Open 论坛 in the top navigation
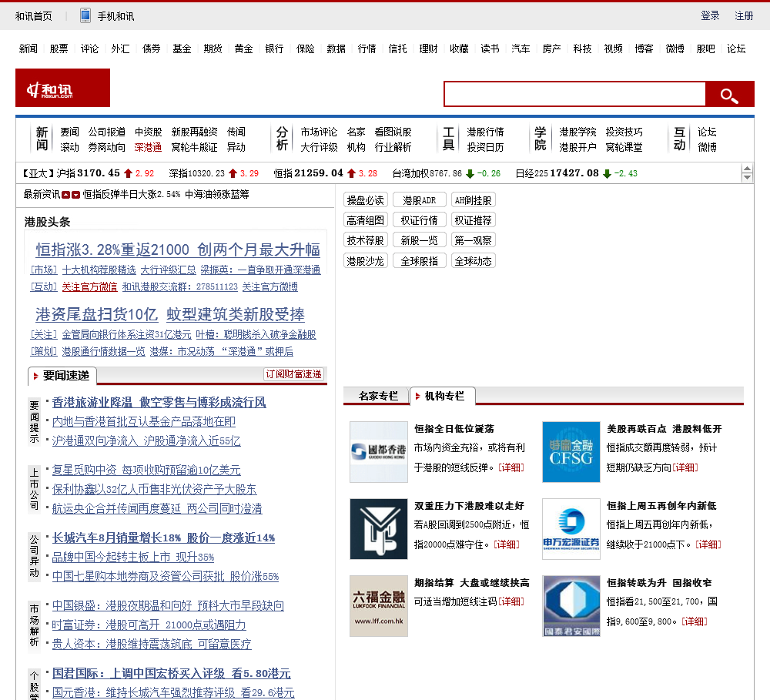The height and width of the screenshot is (700, 770). point(736,49)
